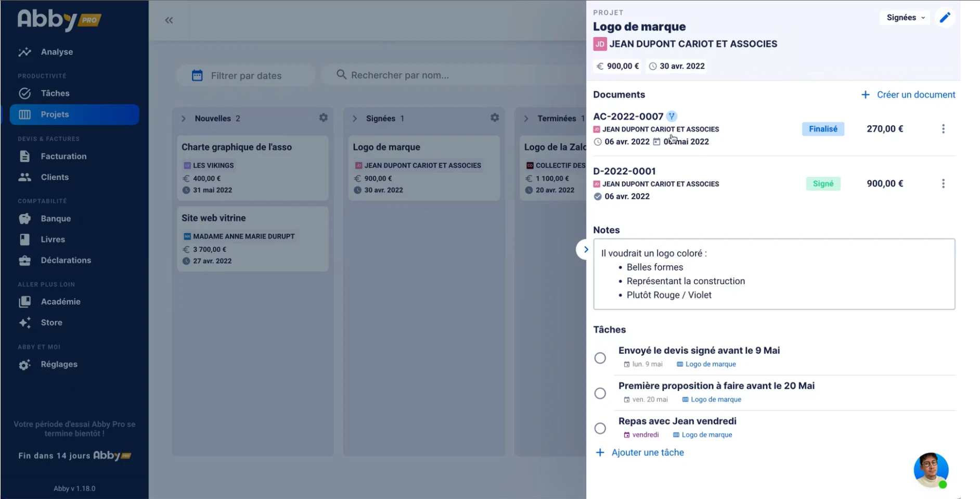Click JEAN DUPONT CARIOT ET ASSOCIES client name in header

[693, 44]
